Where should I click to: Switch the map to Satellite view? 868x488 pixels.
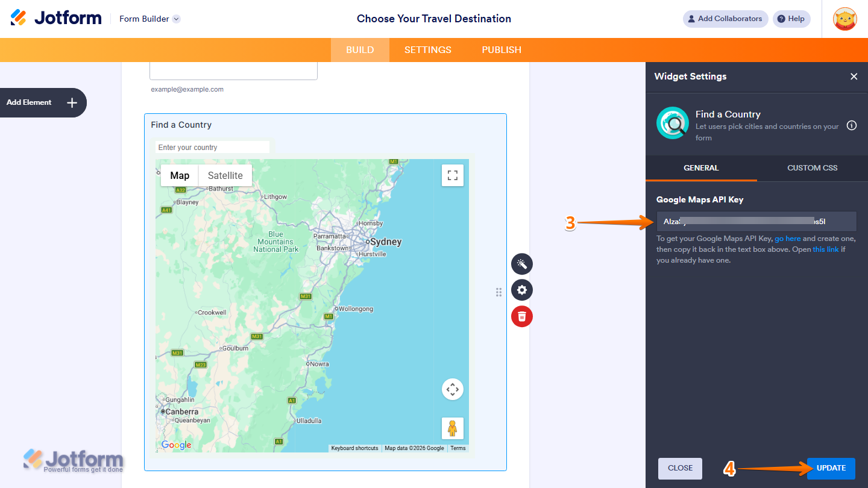click(x=225, y=175)
